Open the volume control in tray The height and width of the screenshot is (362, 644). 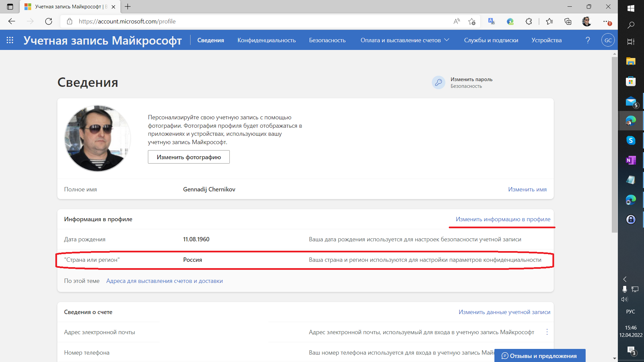pyautogui.click(x=624, y=299)
